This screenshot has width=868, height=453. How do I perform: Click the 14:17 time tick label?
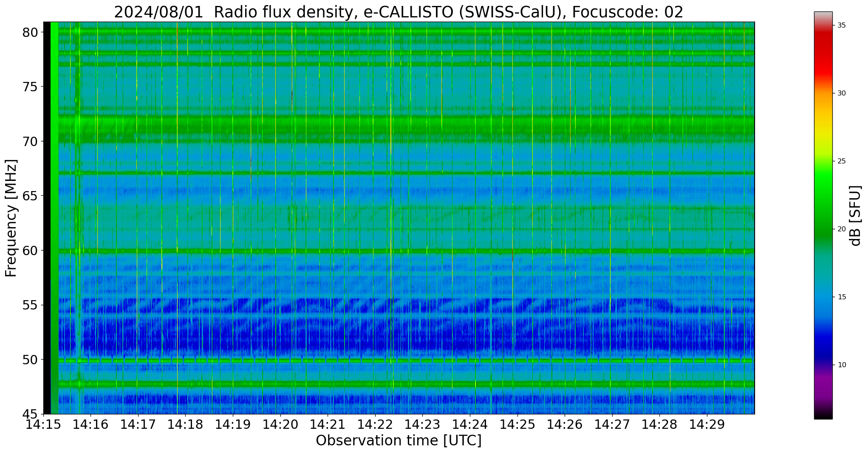click(x=138, y=425)
